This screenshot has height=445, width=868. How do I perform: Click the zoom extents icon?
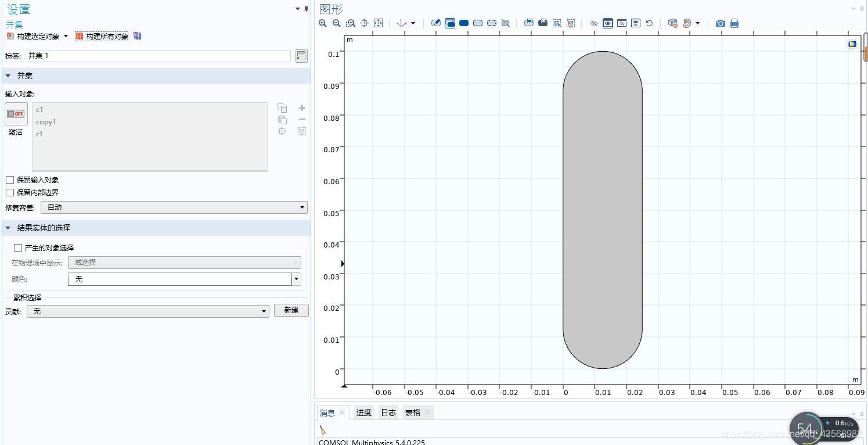point(379,23)
